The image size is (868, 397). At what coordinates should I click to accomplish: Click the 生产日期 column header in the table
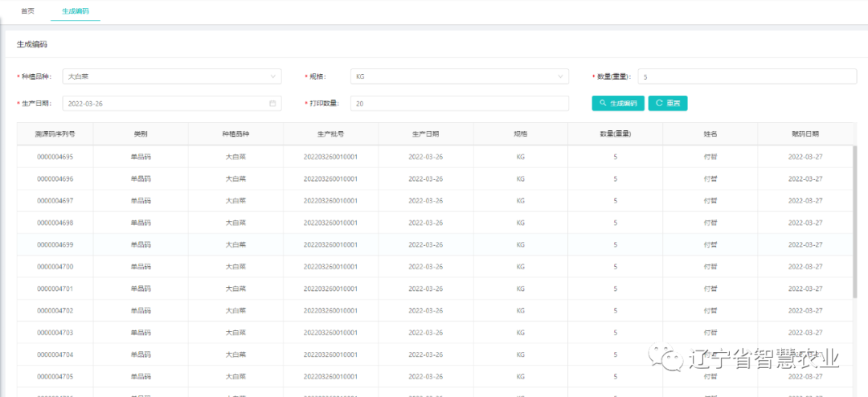point(426,134)
